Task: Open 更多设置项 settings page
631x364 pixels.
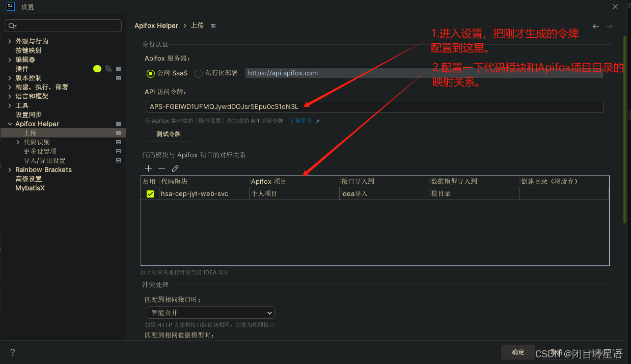Action: click(x=40, y=151)
